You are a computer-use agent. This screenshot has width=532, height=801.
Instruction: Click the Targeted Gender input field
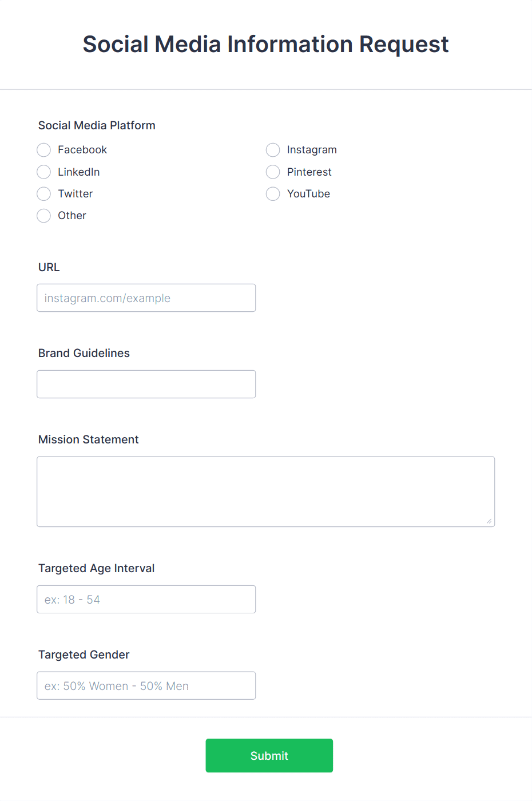pos(146,685)
